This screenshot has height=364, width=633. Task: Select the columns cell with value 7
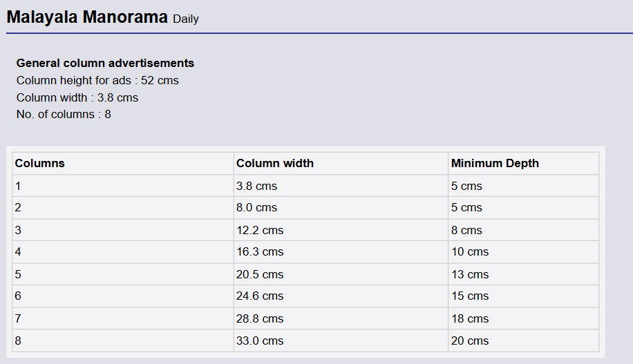click(123, 318)
